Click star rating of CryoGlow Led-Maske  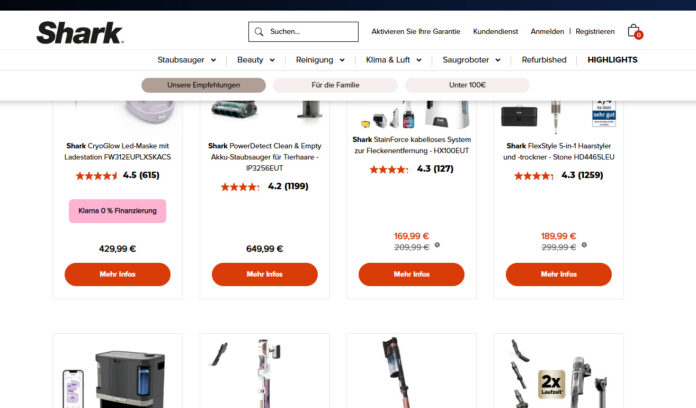pos(96,176)
